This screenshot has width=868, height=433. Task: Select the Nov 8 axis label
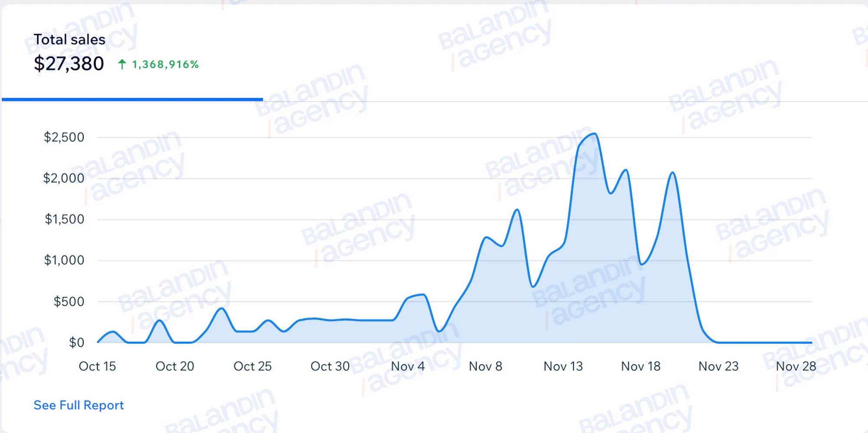click(486, 366)
